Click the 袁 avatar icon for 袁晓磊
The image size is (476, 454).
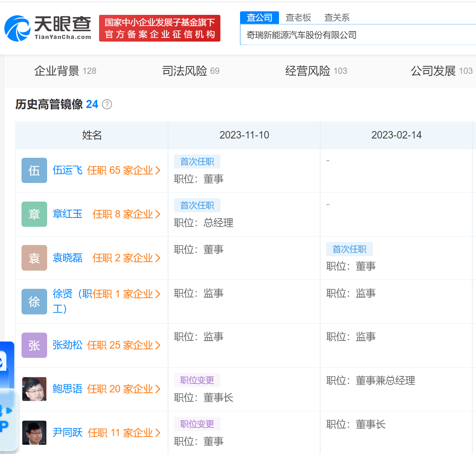(x=34, y=258)
